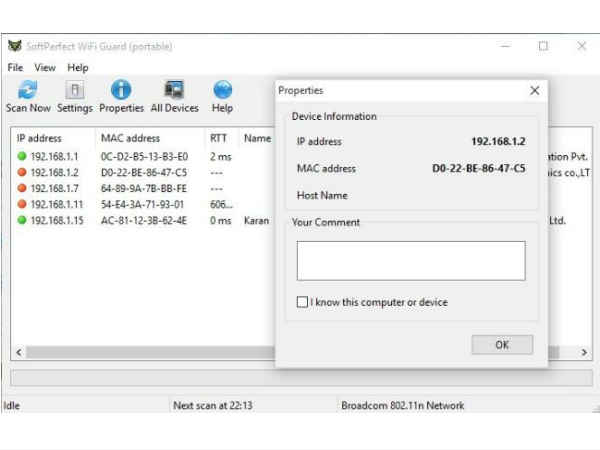Sort by the Name column header

pos(258,138)
